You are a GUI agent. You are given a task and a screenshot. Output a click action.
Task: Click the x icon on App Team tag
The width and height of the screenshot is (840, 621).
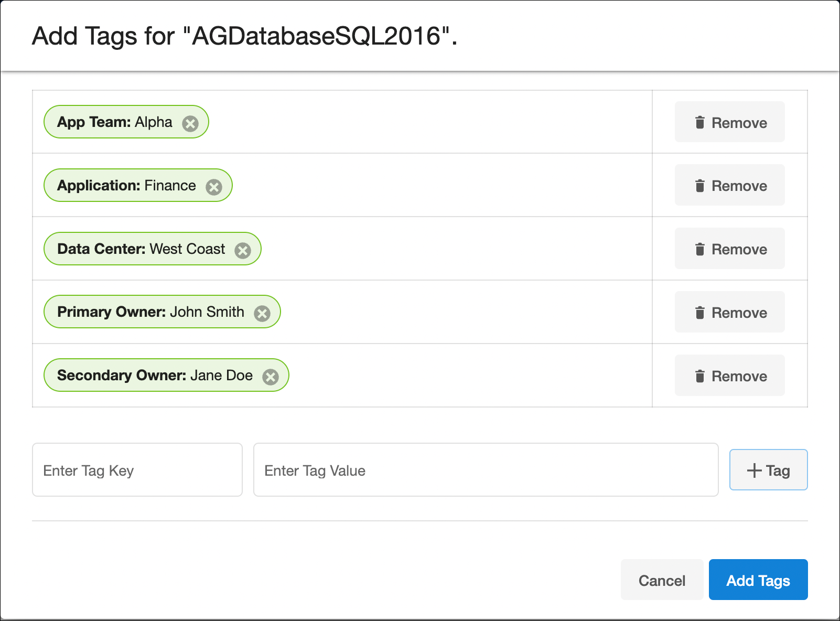[x=190, y=124]
